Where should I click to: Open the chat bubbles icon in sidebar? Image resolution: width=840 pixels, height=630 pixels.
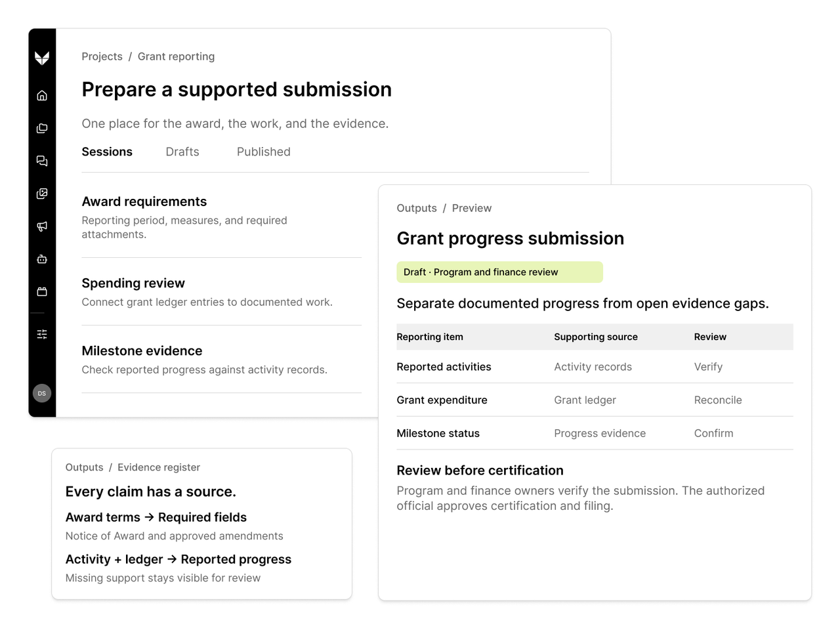click(42, 161)
